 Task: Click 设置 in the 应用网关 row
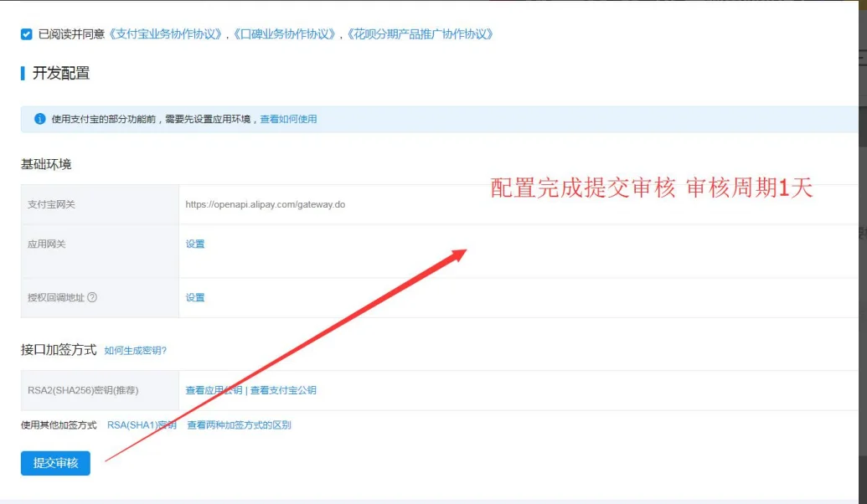[195, 244]
